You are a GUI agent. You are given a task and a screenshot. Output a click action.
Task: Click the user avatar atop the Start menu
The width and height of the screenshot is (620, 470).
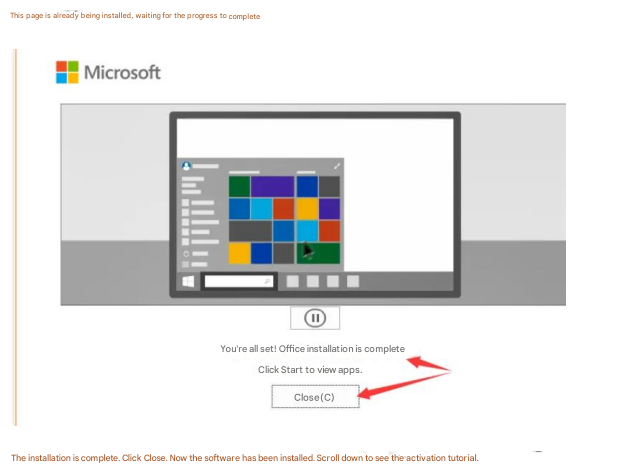click(186, 166)
